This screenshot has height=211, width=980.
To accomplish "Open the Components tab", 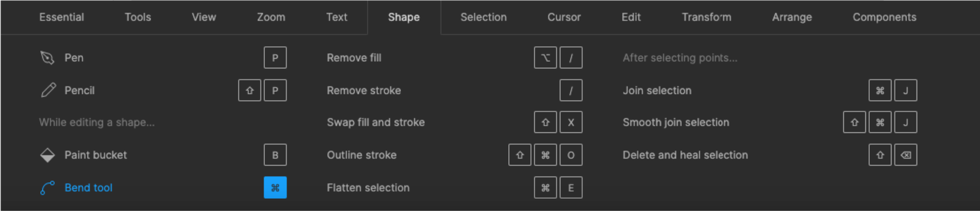I will point(884,17).
